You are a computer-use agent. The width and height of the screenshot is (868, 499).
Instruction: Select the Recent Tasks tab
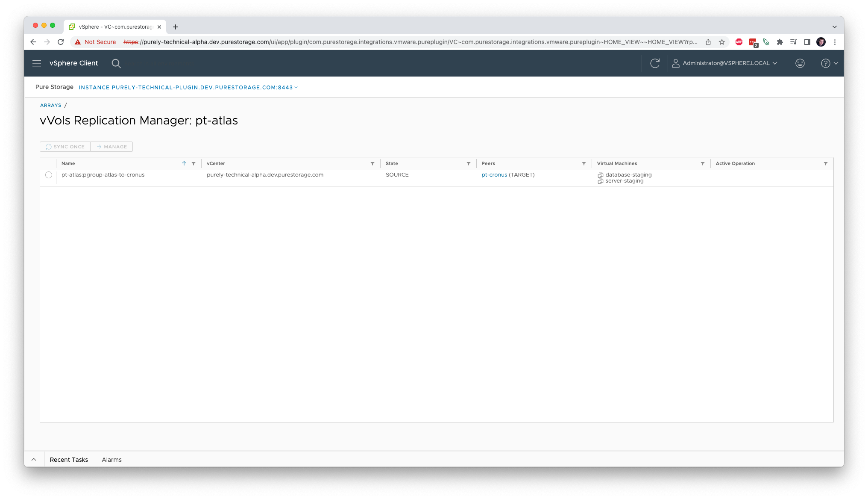tap(68, 460)
